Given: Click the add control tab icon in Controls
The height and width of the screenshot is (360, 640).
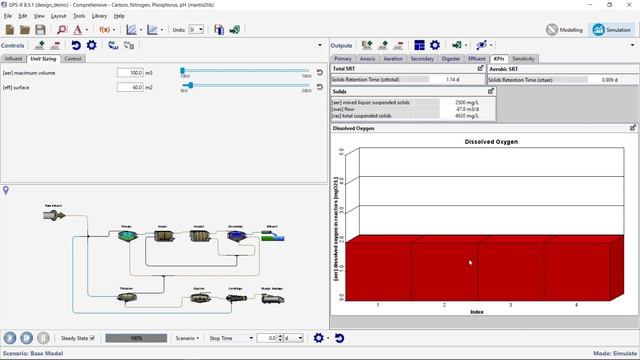Looking at the screenshot, I should [x=40, y=45].
